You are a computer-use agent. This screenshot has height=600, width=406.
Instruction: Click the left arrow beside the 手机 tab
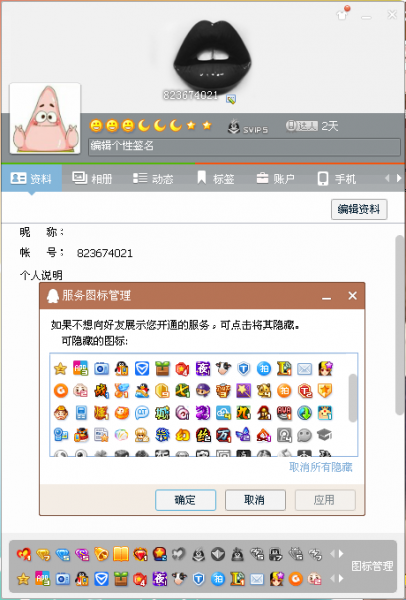[x=387, y=178]
